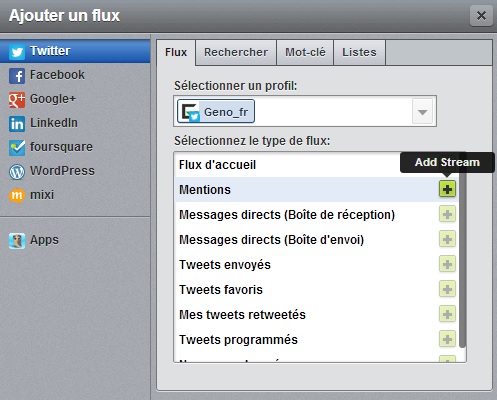Select the foursquare checkmark icon
This screenshot has width=497, height=400.
17,148
